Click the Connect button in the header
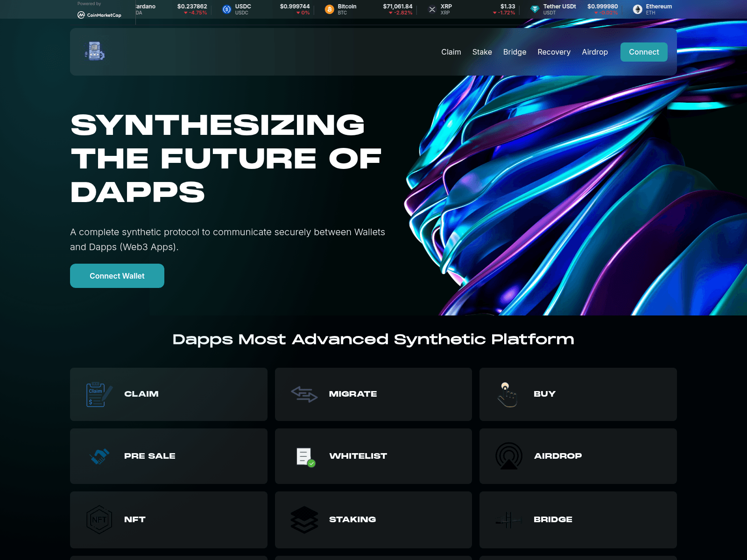The width and height of the screenshot is (747, 560). click(x=643, y=52)
